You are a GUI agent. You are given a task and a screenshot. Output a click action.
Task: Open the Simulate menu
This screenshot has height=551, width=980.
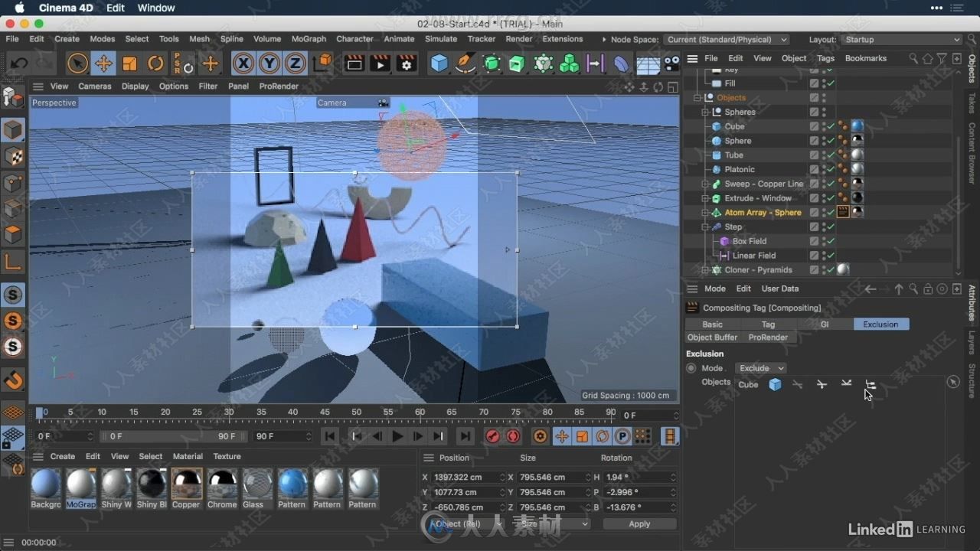(441, 39)
